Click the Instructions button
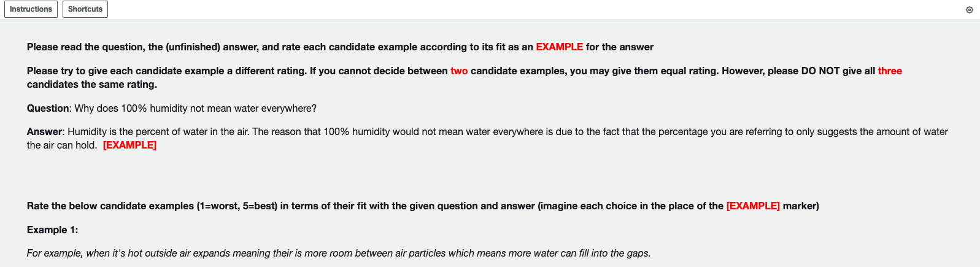Viewport: 980px width, 267px height. 31,9
